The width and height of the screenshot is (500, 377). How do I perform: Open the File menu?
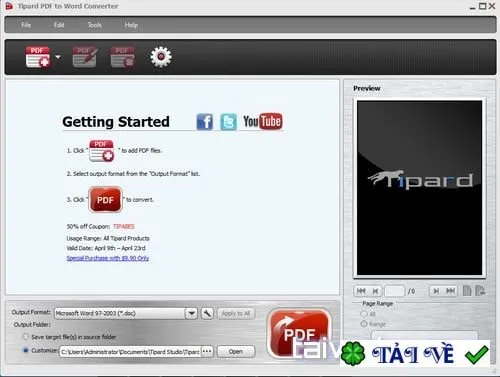(26, 25)
